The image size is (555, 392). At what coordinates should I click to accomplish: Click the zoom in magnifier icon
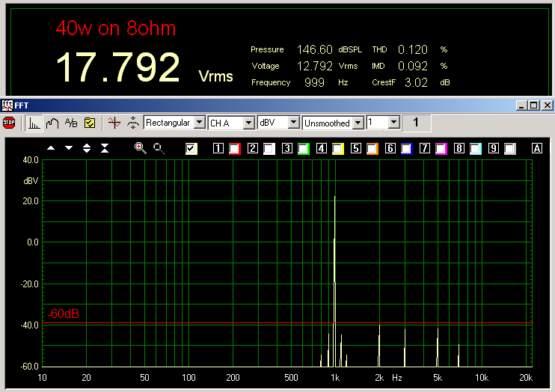click(x=140, y=148)
